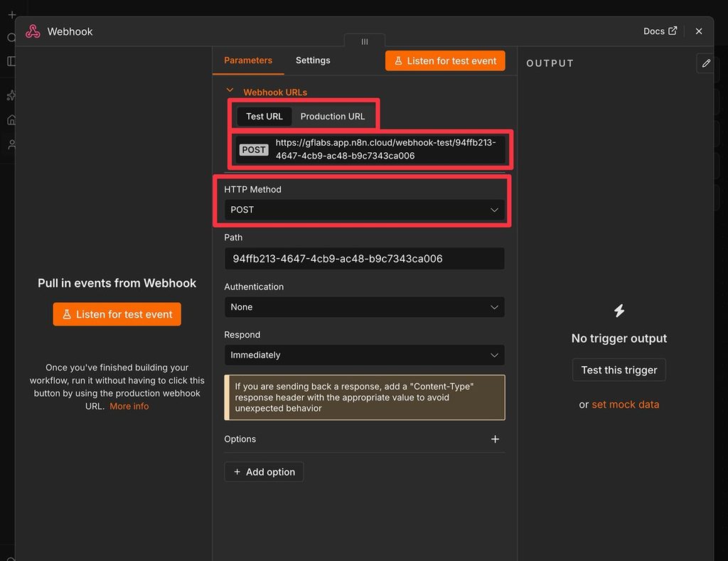Click the Options plus icon

pyautogui.click(x=495, y=439)
